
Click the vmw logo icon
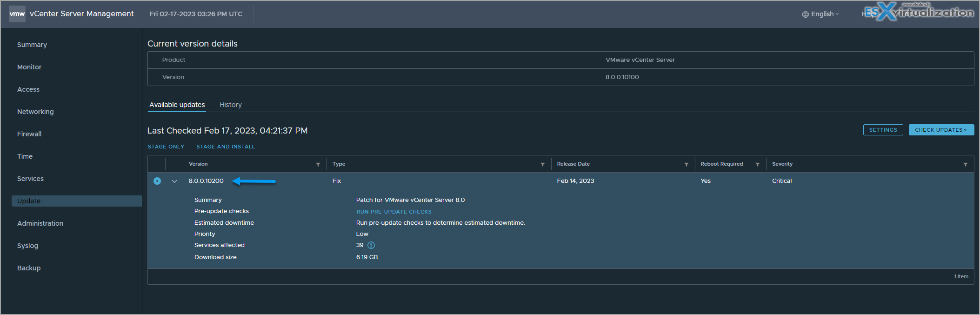point(17,14)
